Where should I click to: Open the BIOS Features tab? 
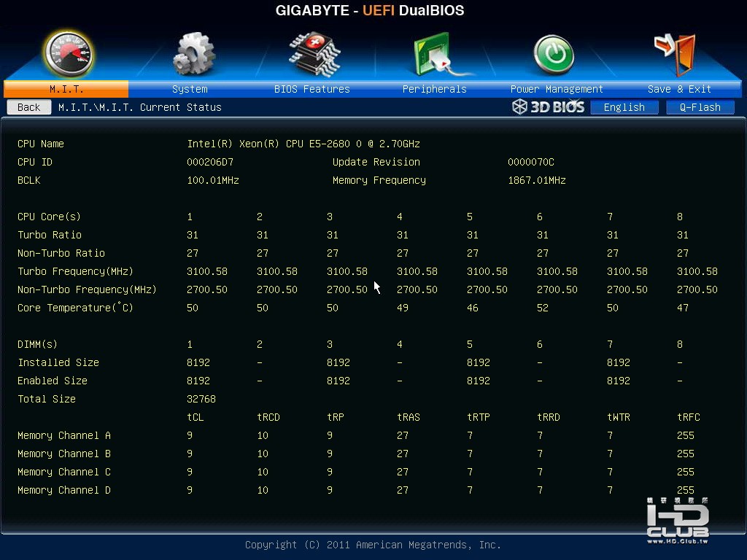click(x=311, y=89)
